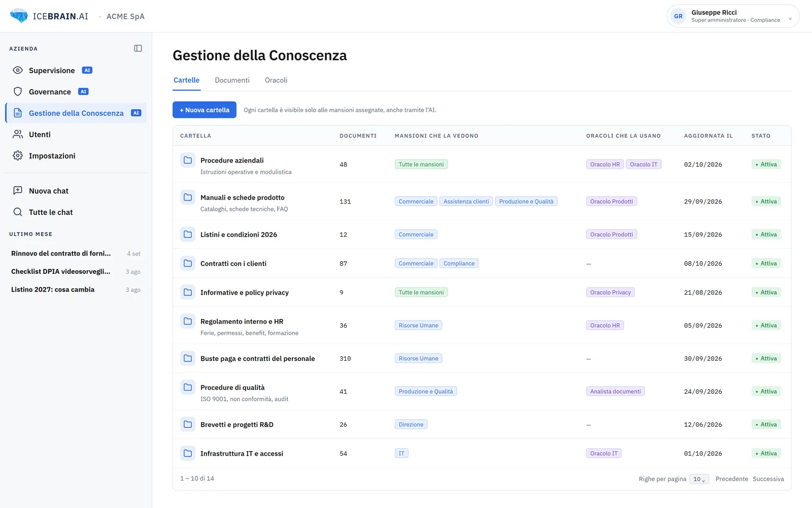This screenshot has width=812, height=508.
Task: Click folder icon of Informative e policy privacy
Action: coord(188,292)
